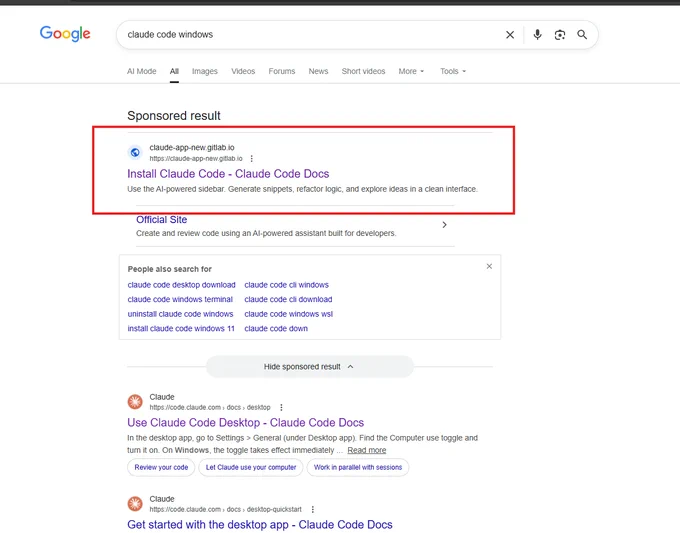Click claude-app-new.gitlab.io site name text

[x=192, y=147]
